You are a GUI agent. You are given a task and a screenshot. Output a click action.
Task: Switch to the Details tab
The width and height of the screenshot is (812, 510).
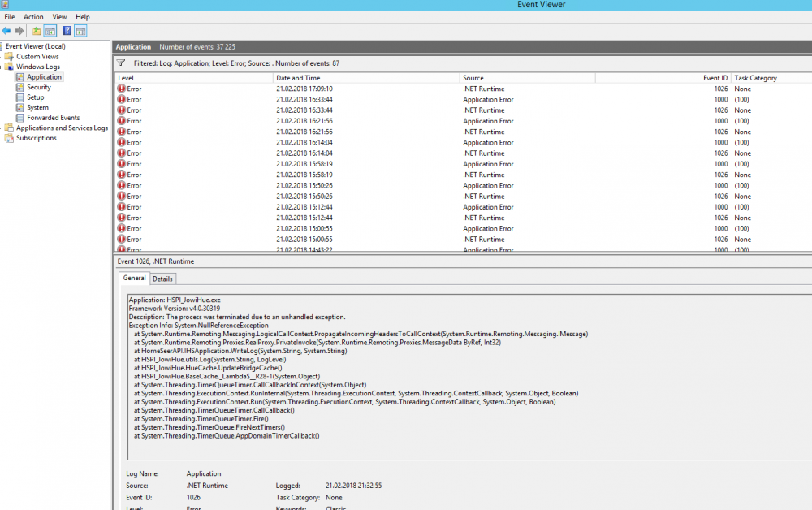tap(162, 279)
